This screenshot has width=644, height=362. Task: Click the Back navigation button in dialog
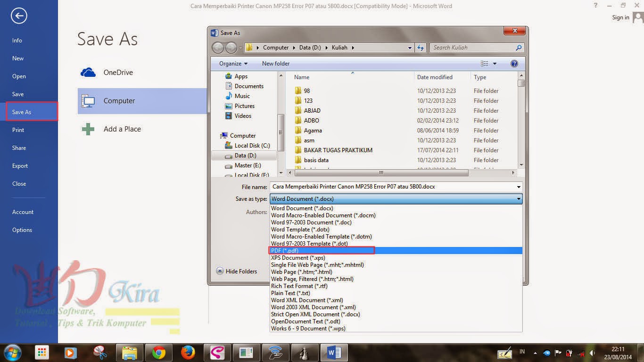click(x=218, y=48)
